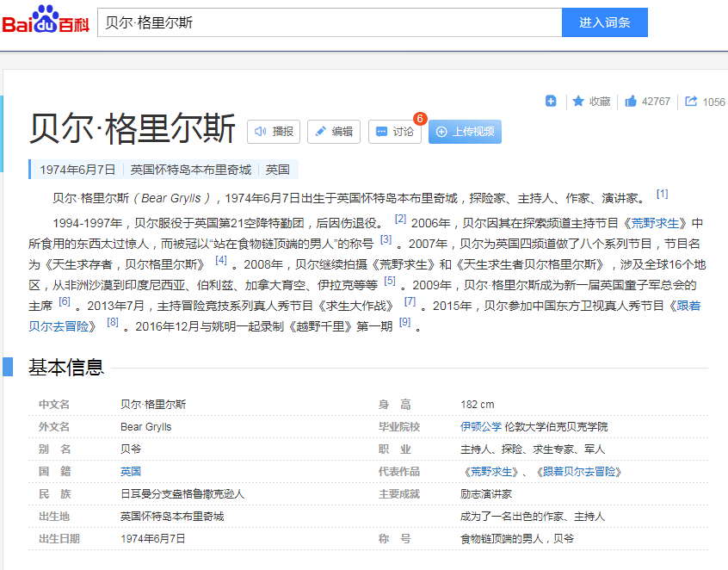Click the title value 食物链顶端的男人，贝爷
This screenshot has height=570, width=728.
click(517, 538)
